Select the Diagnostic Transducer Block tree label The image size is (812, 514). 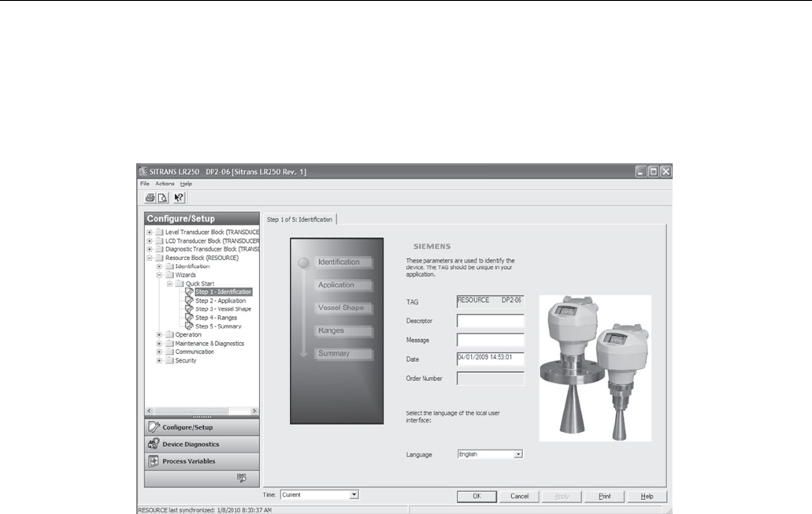coord(212,249)
